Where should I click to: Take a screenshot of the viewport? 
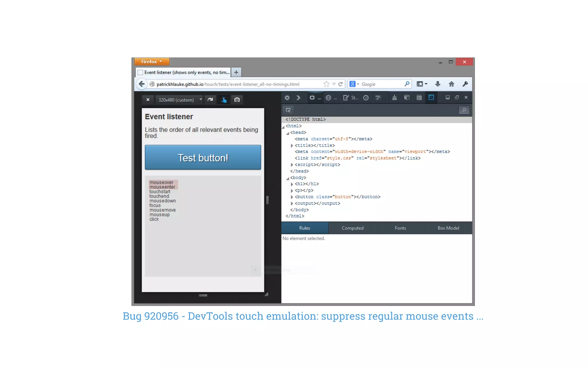coord(237,100)
